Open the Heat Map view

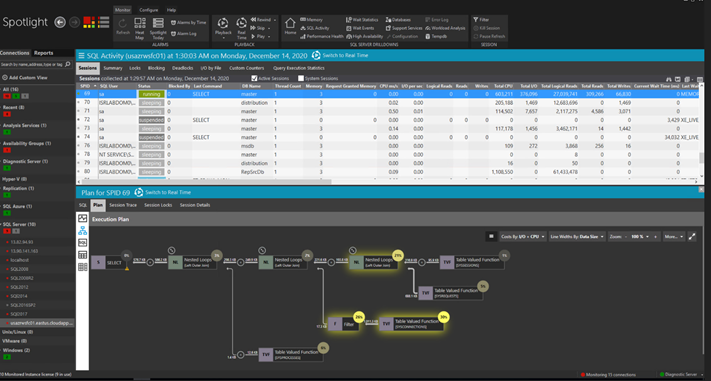[x=140, y=29]
